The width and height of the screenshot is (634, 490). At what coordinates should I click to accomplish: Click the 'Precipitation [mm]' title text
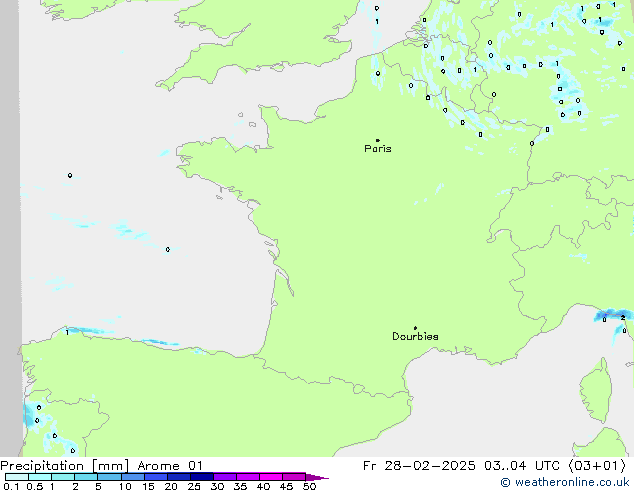64,466
